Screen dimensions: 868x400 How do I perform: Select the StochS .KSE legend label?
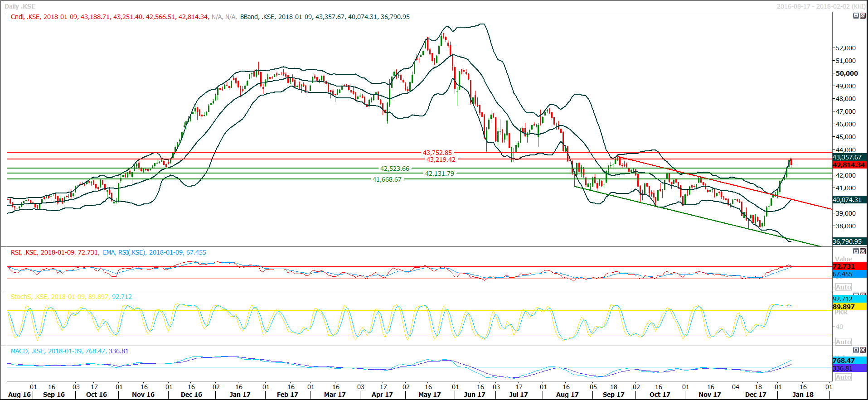[x=29, y=297]
